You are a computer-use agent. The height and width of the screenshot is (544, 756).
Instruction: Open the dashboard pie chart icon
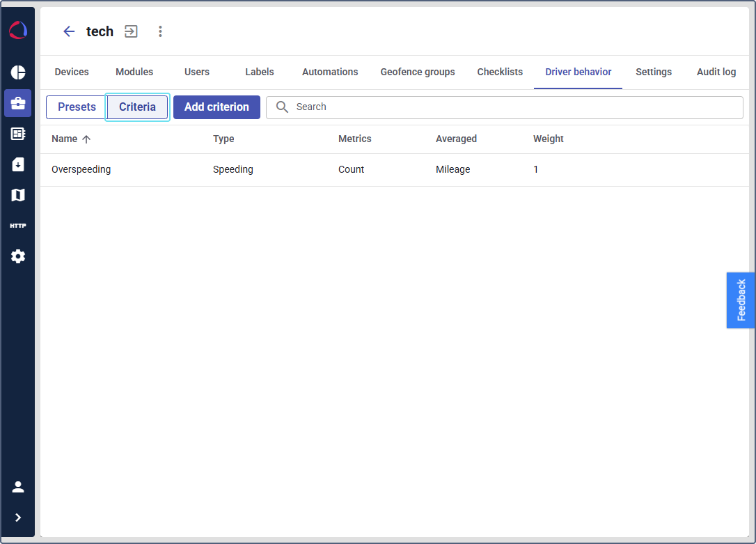pyautogui.click(x=18, y=72)
